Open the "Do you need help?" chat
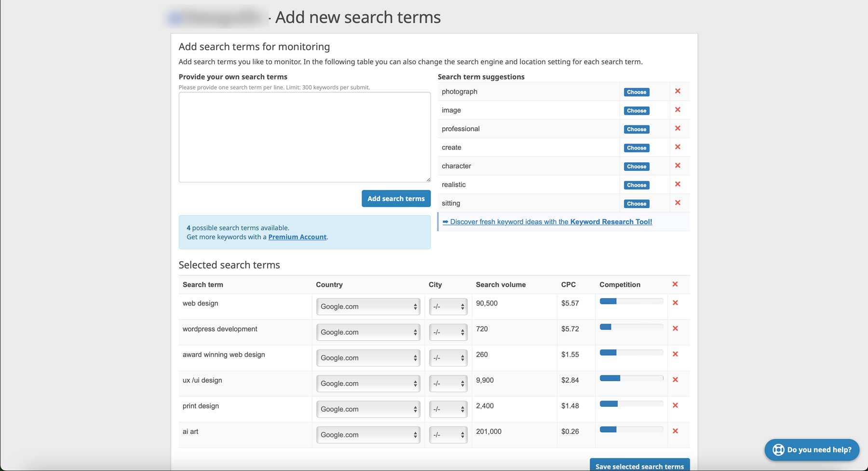The image size is (868, 471). coord(812,449)
